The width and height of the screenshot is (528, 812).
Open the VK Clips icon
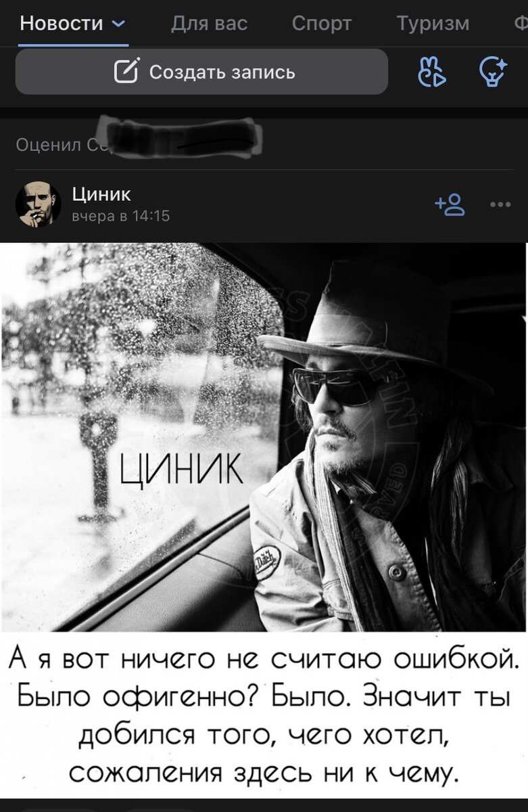(431, 72)
